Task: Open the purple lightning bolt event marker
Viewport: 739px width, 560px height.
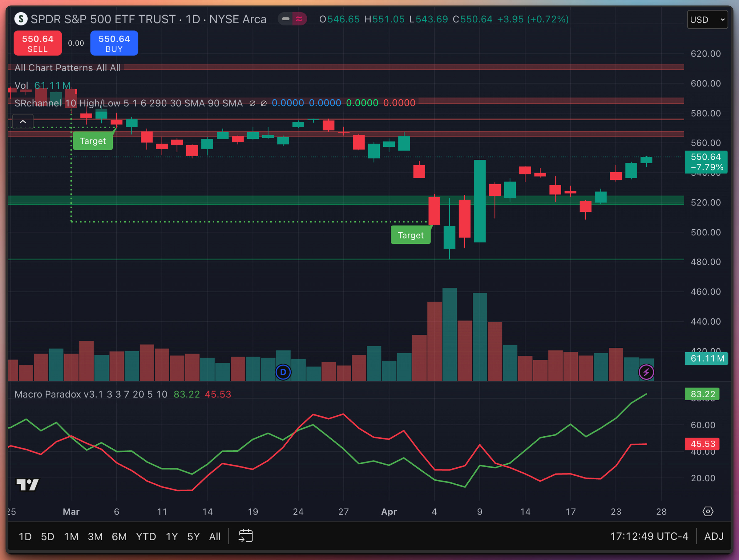Action: tap(646, 372)
